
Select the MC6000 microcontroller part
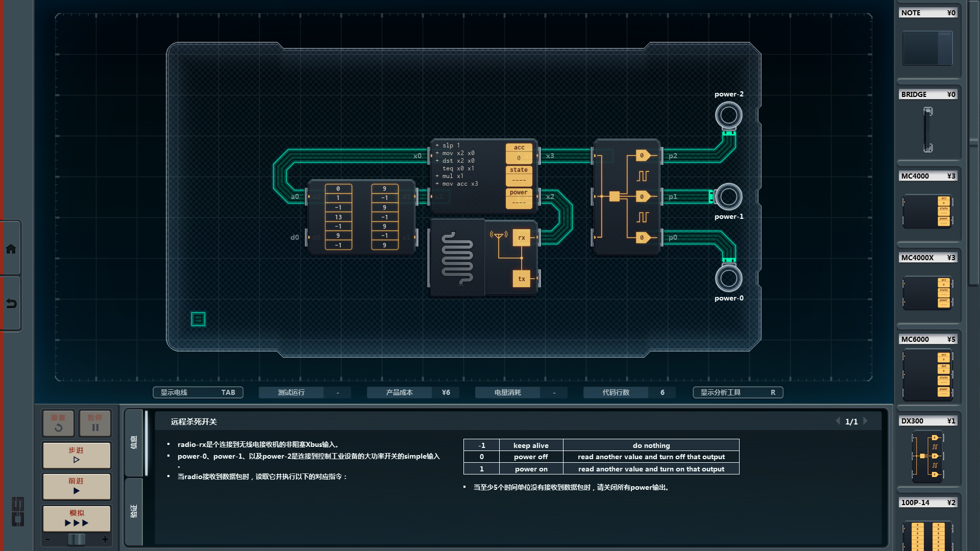927,375
